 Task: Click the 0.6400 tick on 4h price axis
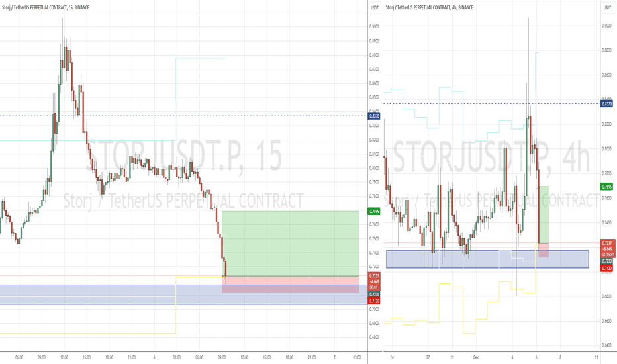coord(607,345)
